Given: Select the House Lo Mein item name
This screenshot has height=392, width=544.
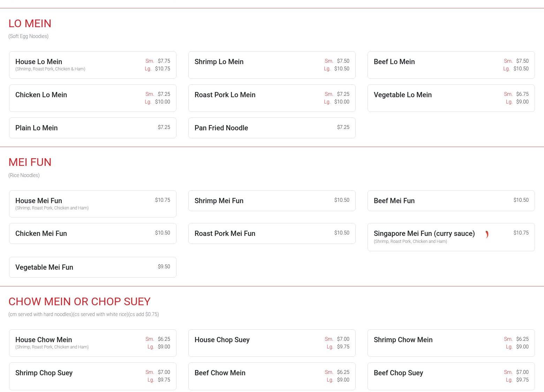Looking at the screenshot, I should [39, 62].
